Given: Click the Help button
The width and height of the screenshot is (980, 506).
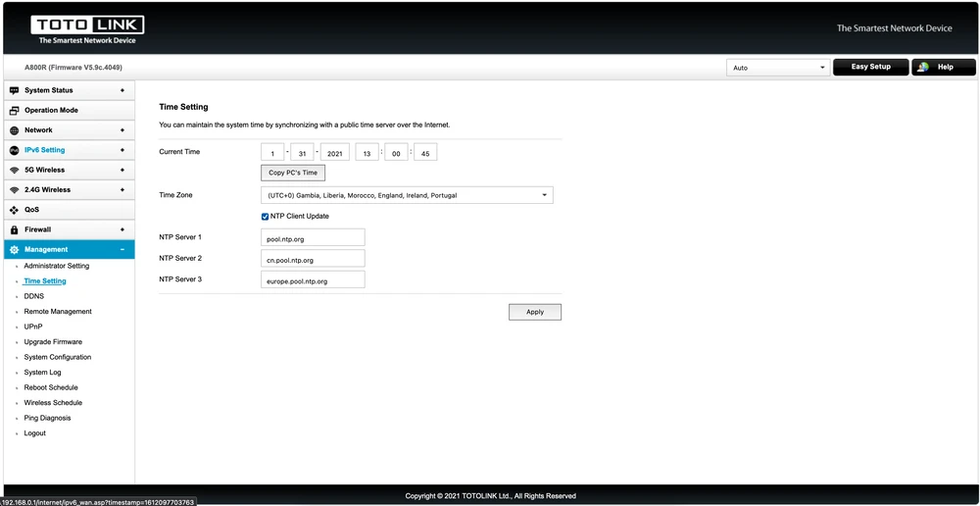Looking at the screenshot, I should click(943, 67).
